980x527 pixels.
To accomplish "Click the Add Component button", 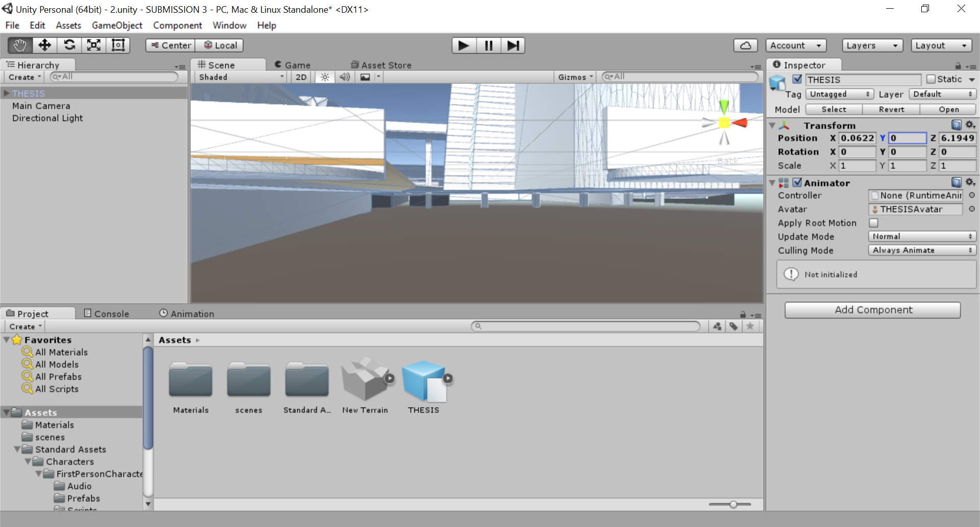I will (872, 310).
